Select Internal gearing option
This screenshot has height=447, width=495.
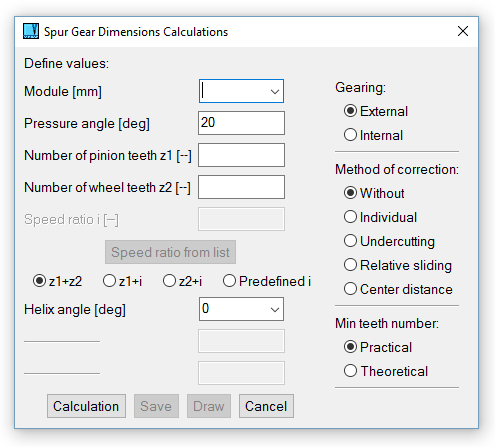373,135
